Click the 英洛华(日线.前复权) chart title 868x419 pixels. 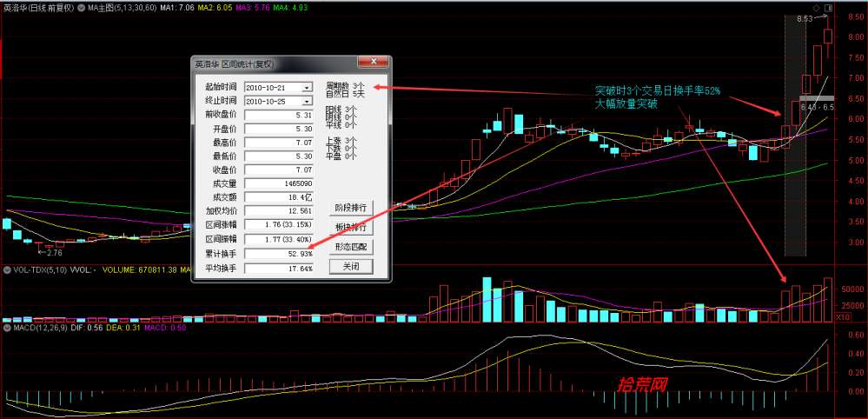(39, 9)
